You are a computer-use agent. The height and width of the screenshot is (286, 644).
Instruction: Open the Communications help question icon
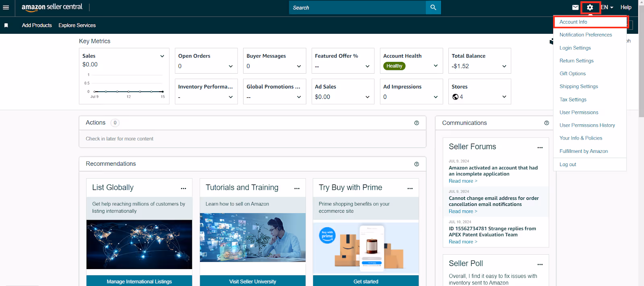(x=547, y=123)
